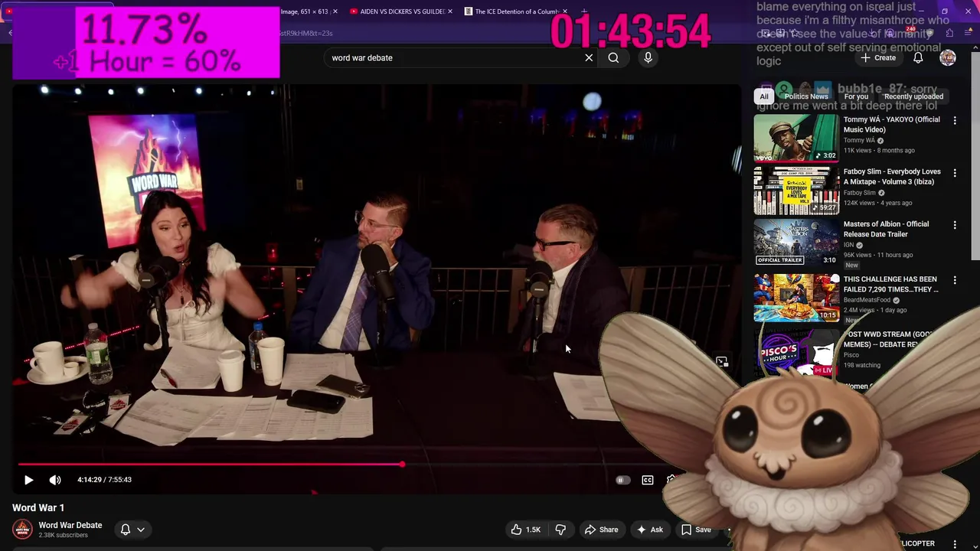Open 'Masters of Albion - Official Release Date Trailer' title
The width and height of the screenshot is (980, 551).
pyautogui.click(x=886, y=229)
